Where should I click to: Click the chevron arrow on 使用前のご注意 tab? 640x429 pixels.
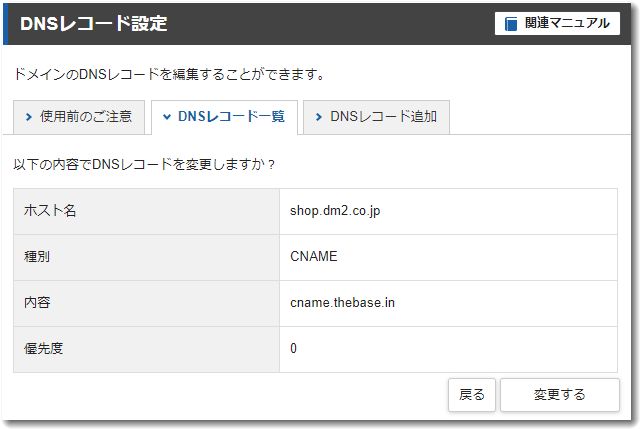[x=29, y=117]
